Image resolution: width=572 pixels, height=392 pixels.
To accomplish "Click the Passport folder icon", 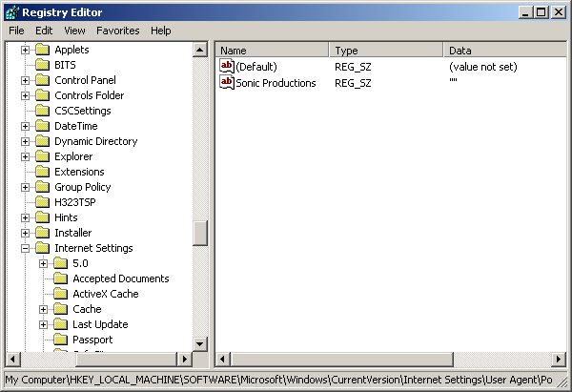I will (x=61, y=340).
